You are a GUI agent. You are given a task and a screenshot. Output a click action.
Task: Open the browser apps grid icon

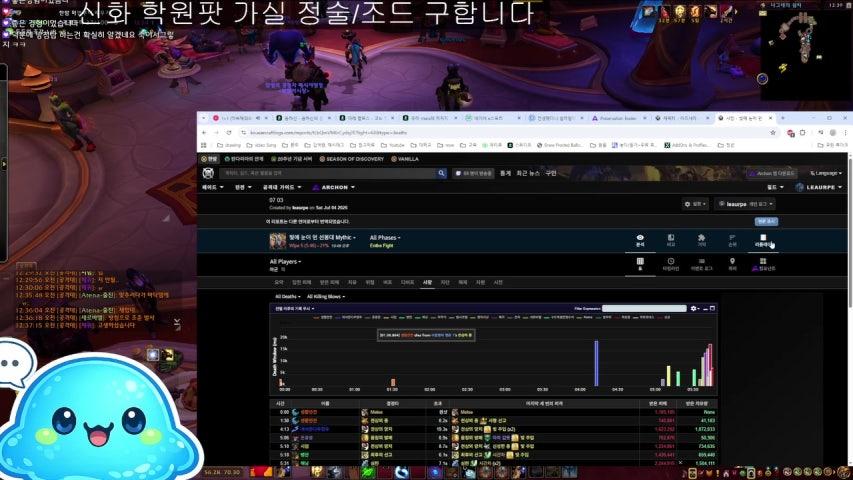(204, 145)
